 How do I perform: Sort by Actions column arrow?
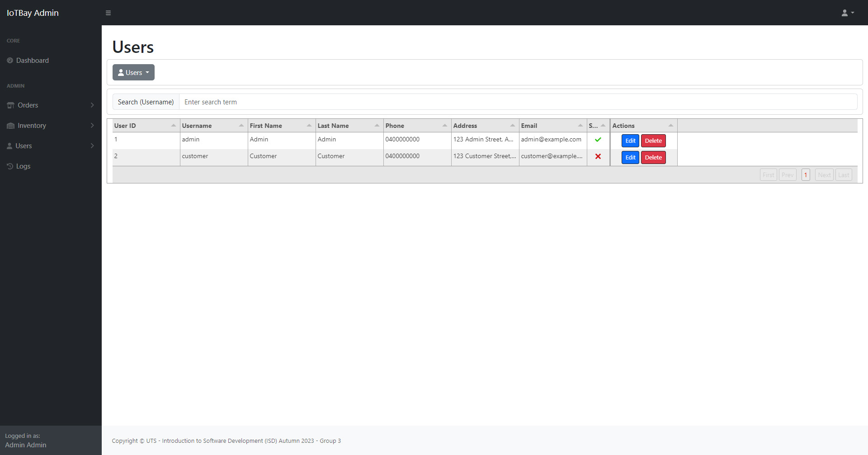(671, 126)
